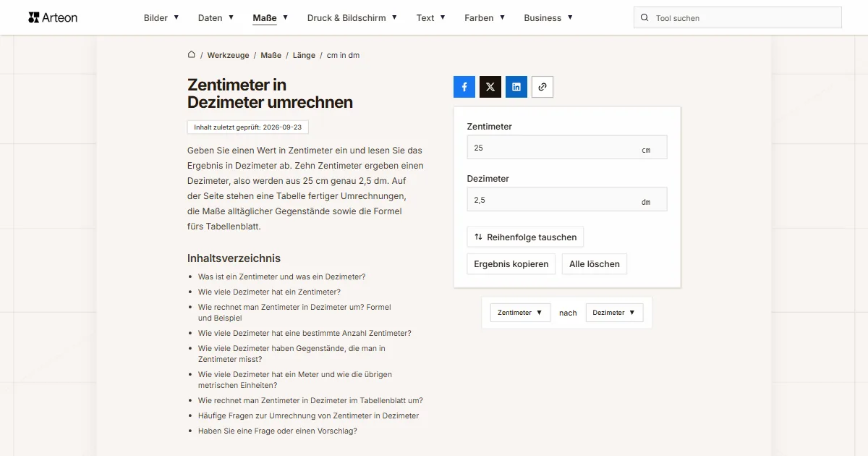
Task: Focus the Zentimeter input field
Action: pyautogui.click(x=567, y=148)
